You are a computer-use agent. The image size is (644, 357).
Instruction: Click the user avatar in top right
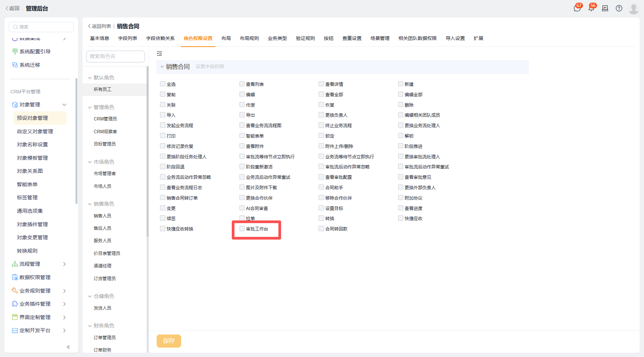[x=634, y=8]
